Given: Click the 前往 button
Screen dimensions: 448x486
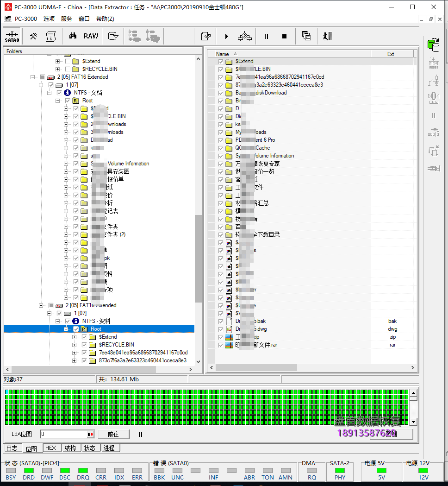Looking at the screenshot, I should coord(113,434).
